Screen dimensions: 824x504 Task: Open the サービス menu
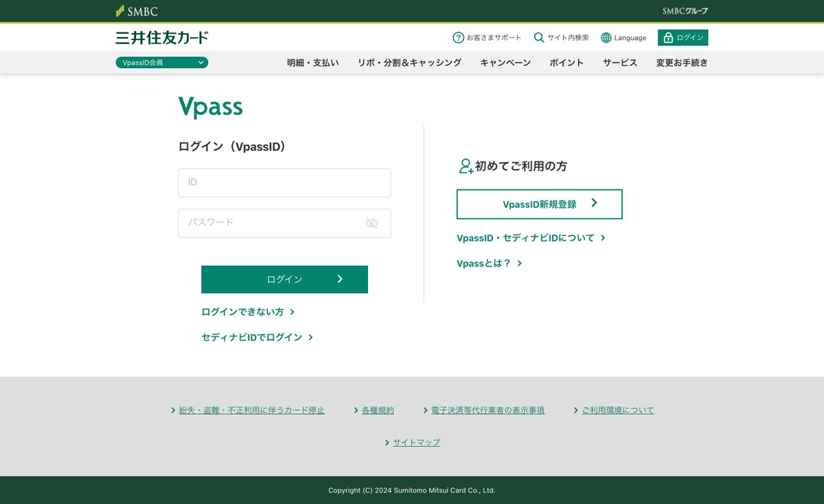pyautogui.click(x=620, y=62)
